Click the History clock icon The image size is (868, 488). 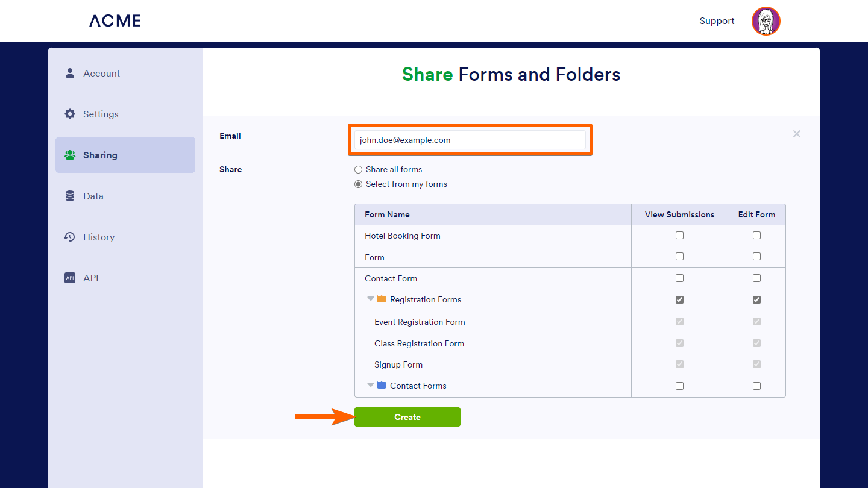tap(70, 237)
